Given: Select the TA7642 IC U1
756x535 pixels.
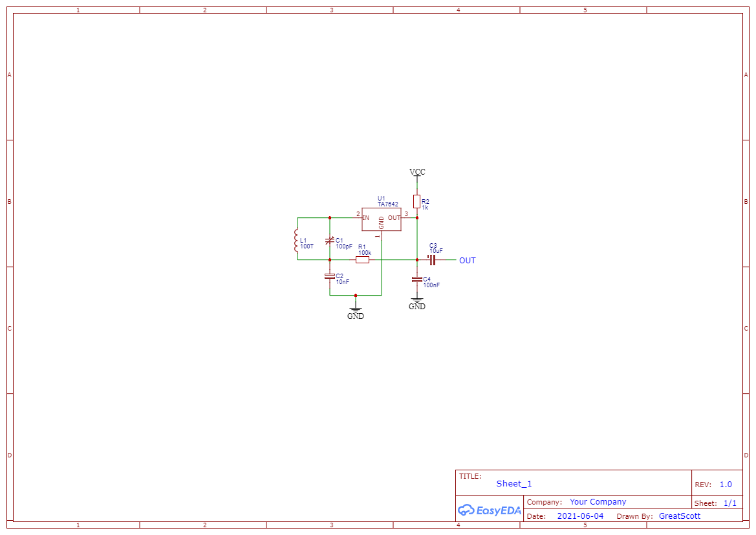Looking at the screenshot, I should tap(382, 219).
